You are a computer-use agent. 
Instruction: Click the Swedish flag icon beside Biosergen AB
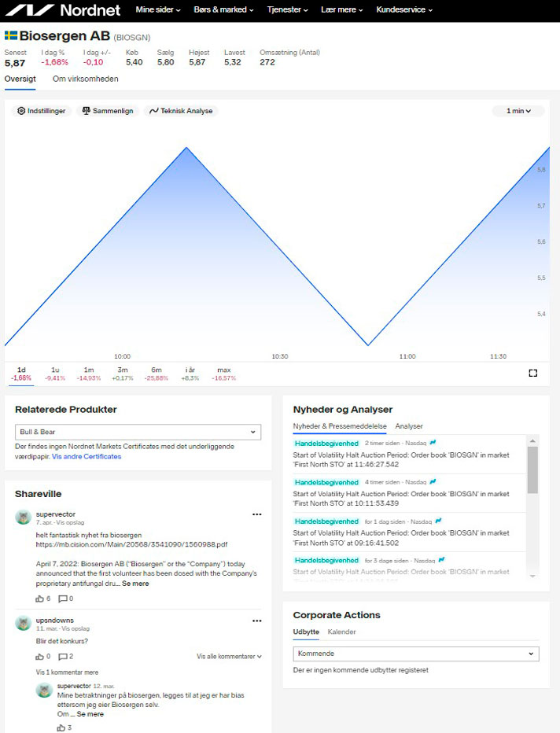click(11, 35)
